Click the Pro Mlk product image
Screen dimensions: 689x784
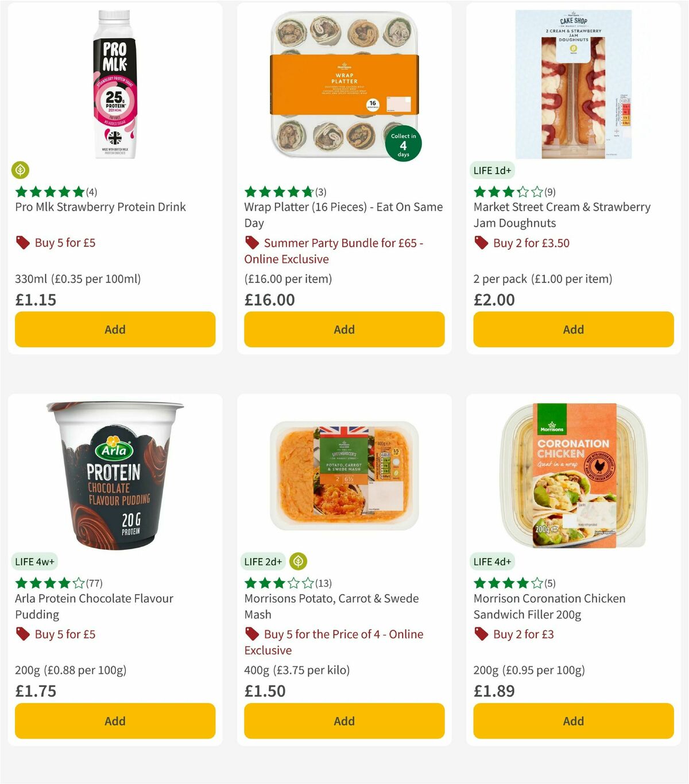[115, 83]
